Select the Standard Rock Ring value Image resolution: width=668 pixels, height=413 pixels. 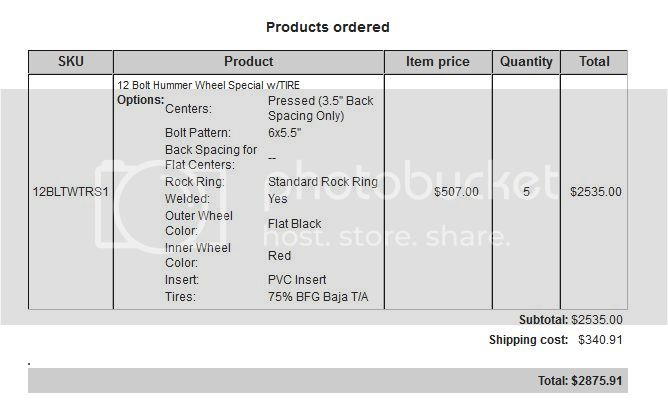323,182
